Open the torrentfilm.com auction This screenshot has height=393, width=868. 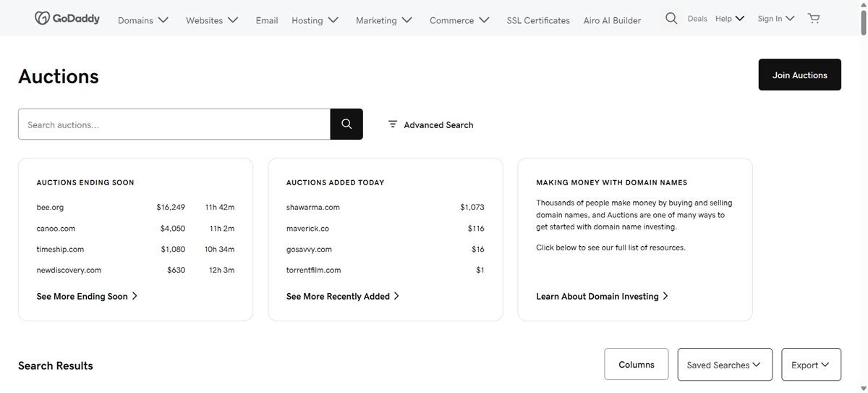point(313,270)
